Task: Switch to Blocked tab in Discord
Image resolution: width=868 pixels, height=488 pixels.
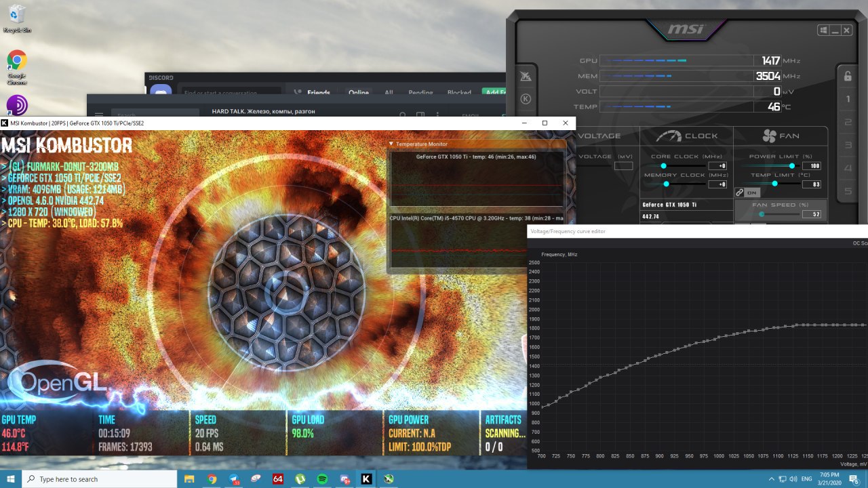Action: point(459,93)
